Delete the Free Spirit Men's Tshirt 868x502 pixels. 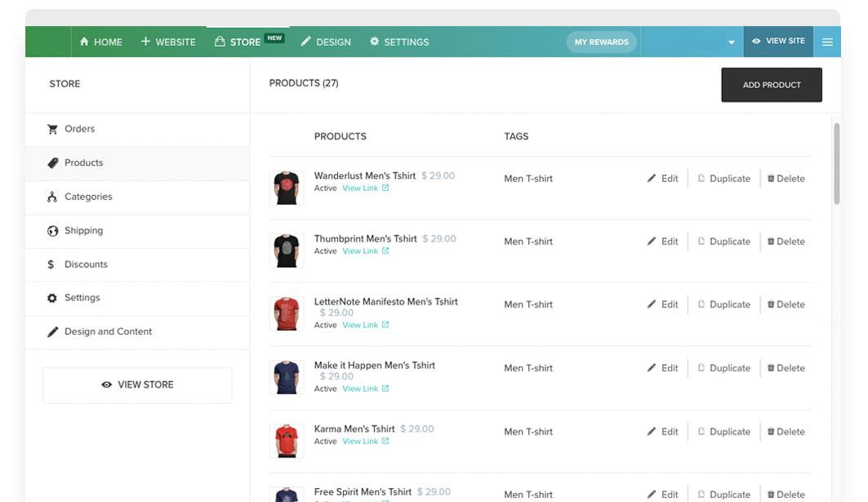[x=786, y=495]
